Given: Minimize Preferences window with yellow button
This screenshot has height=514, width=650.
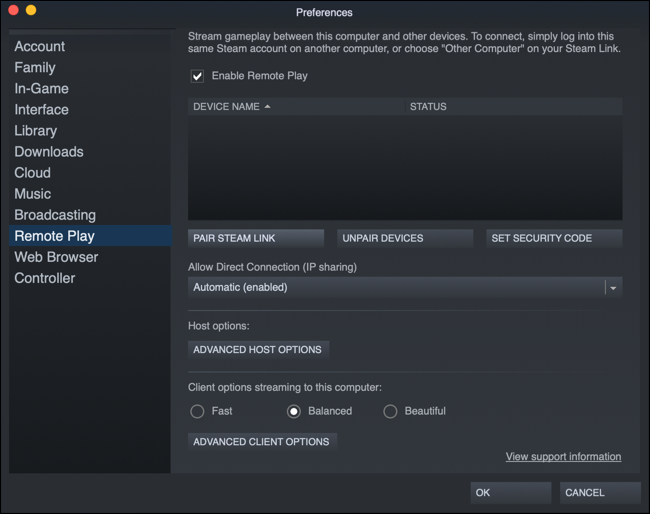Looking at the screenshot, I should coord(31,10).
